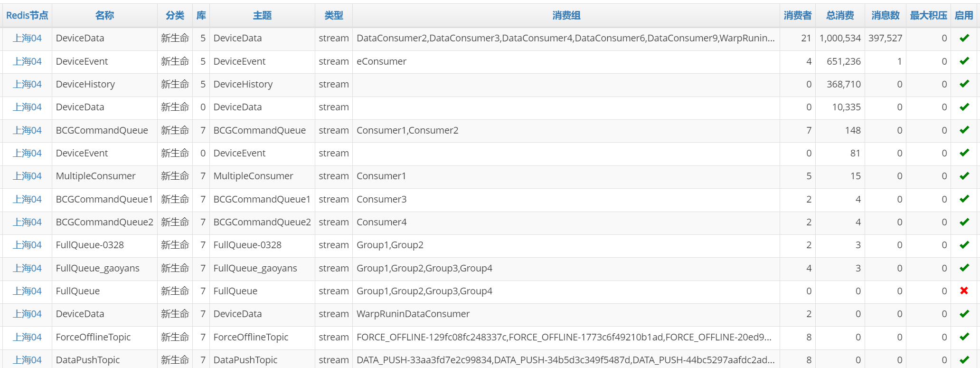Click the green checkmark in the DeviceData row with 1,000,534 total
Image resolution: width=980 pixels, height=368 pixels.
[964, 38]
